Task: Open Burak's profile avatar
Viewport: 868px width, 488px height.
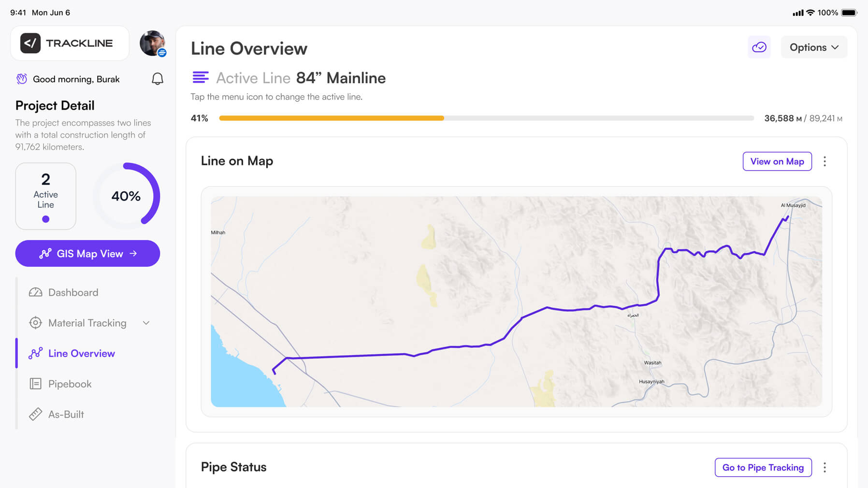Action: (152, 43)
